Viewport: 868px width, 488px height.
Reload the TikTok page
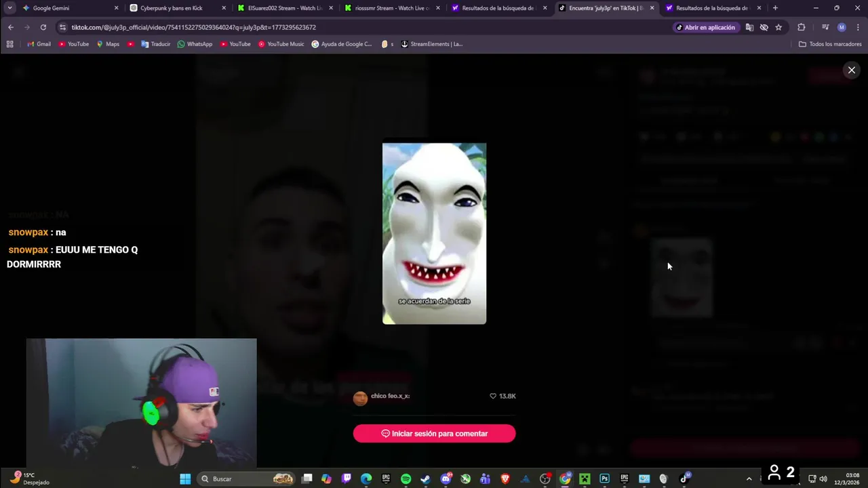[x=43, y=27]
